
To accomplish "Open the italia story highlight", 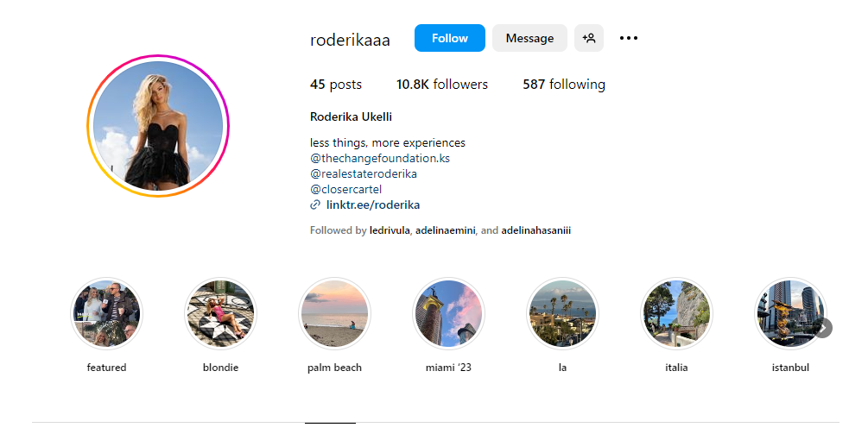I will pos(676,313).
